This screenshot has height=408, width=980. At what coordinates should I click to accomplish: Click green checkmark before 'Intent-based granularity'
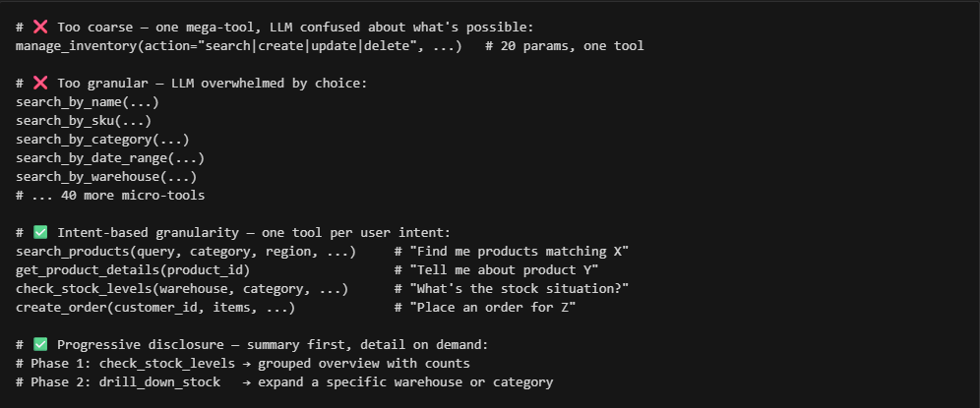click(x=40, y=232)
